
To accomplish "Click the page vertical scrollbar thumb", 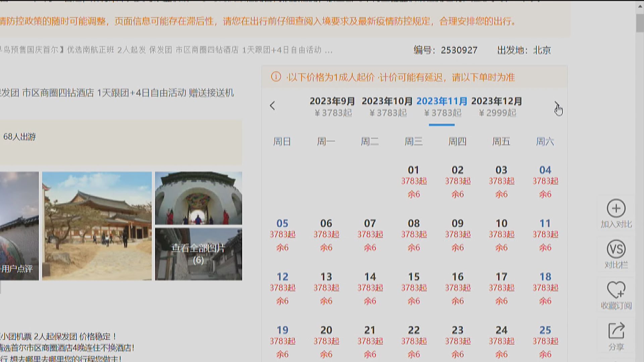I will click(x=640, y=23).
